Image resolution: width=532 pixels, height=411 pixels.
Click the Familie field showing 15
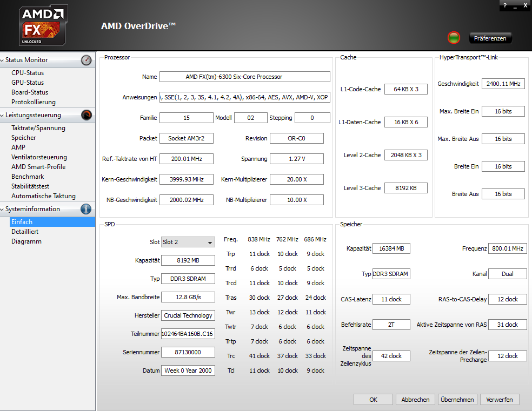point(187,118)
